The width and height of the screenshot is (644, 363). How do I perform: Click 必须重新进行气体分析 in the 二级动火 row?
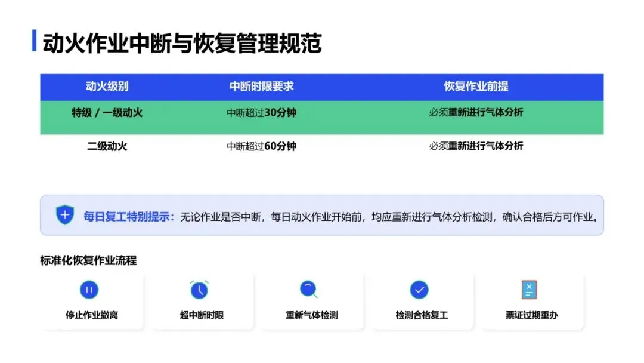tap(476, 146)
